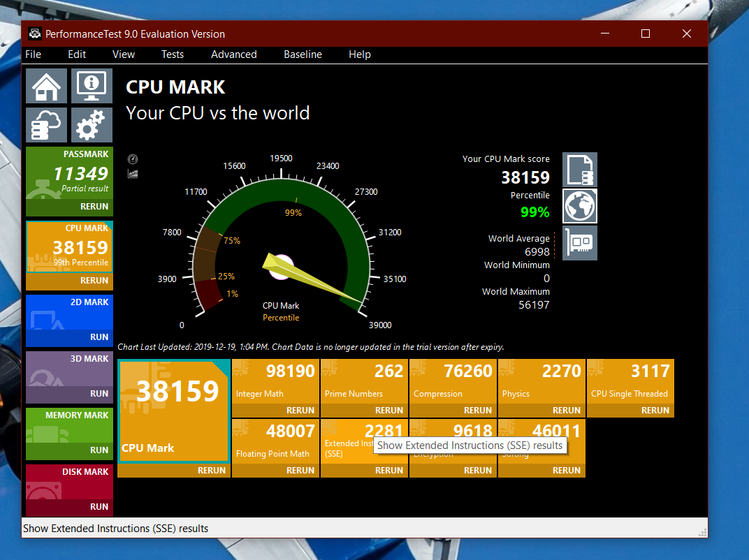This screenshot has width=749, height=560.
Task: Open the Advanced menu
Action: [x=234, y=54]
